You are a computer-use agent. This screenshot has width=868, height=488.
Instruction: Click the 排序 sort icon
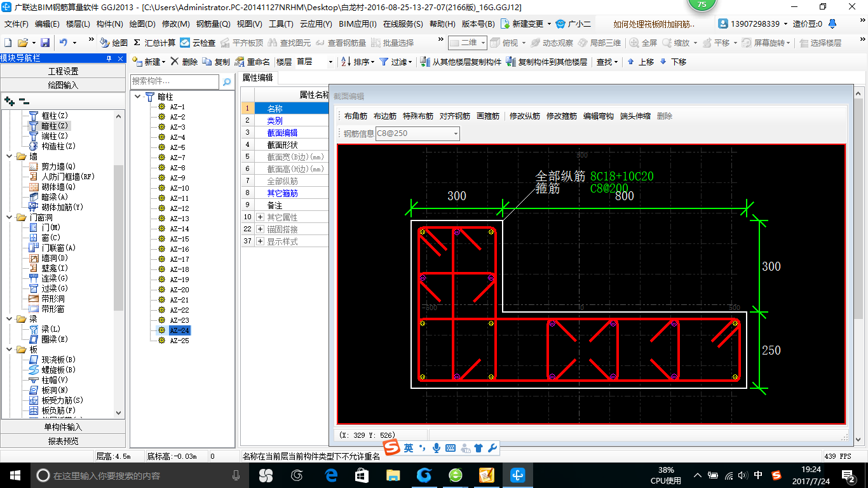(346, 62)
